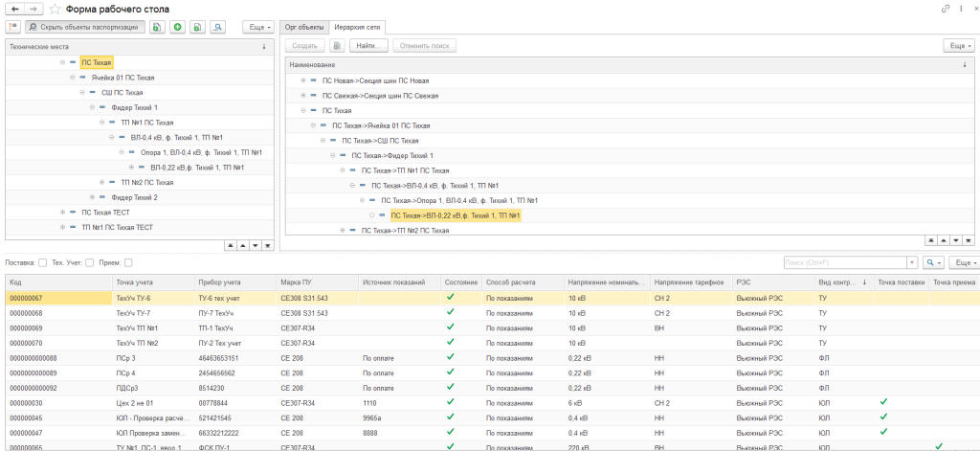Image resolution: width=980 pixels, height=451 pixels.
Task: Switch to the Орг.объекты tab
Action: pyautogui.click(x=304, y=27)
